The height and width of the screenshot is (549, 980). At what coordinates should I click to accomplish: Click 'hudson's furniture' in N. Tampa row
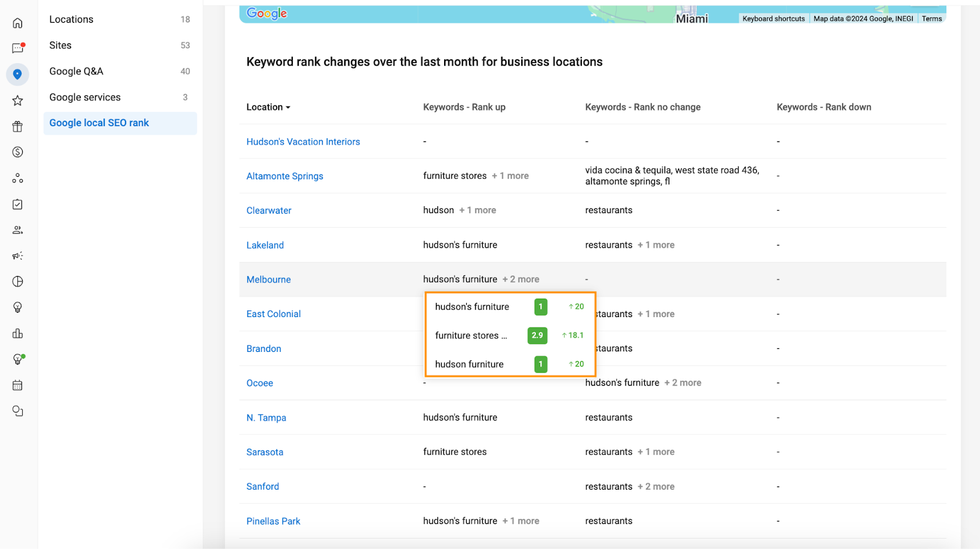tap(460, 417)
